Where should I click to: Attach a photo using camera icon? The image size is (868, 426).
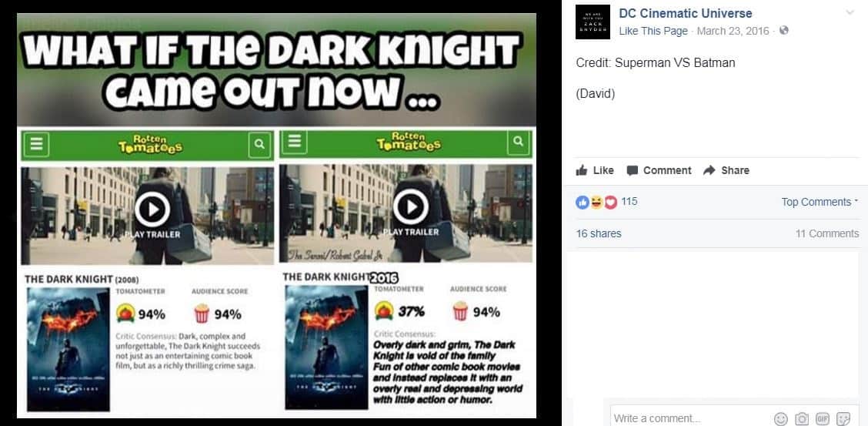pos(802,419)
